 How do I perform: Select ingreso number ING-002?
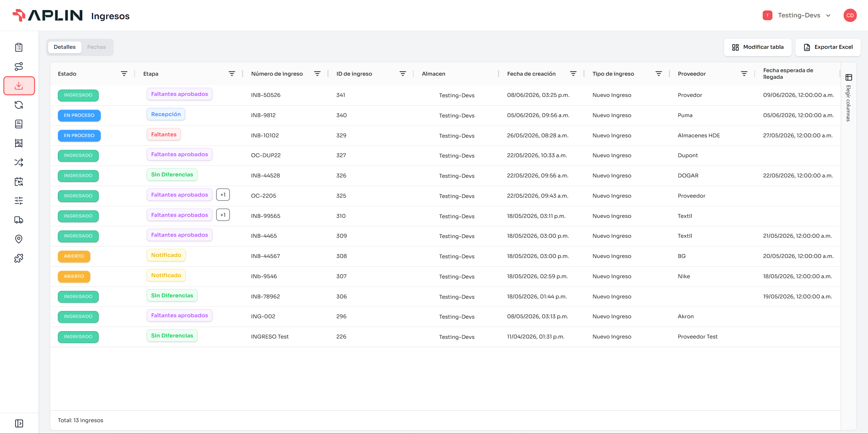[x=263, y=317]
